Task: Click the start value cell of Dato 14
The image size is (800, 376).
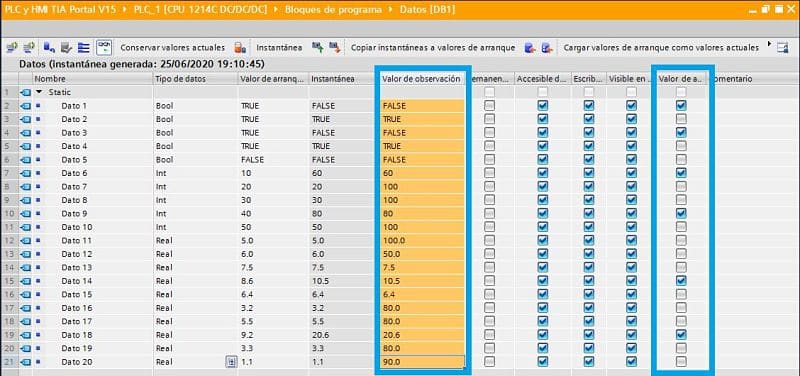Action: [273, 281]
